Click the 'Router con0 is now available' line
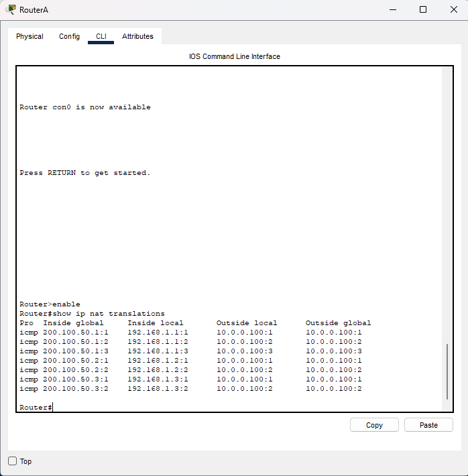 [x=85, y=107]
